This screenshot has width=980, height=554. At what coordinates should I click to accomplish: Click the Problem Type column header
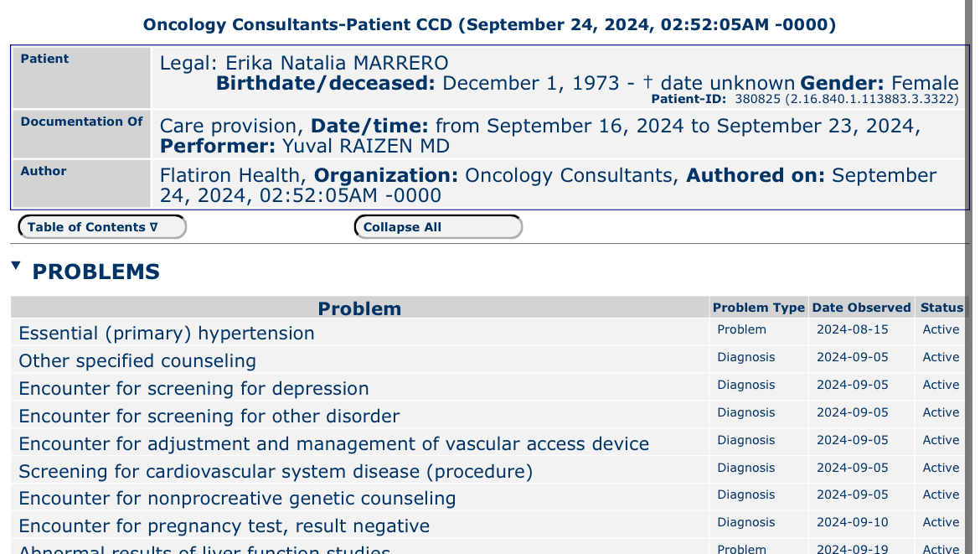click(759, 308)
